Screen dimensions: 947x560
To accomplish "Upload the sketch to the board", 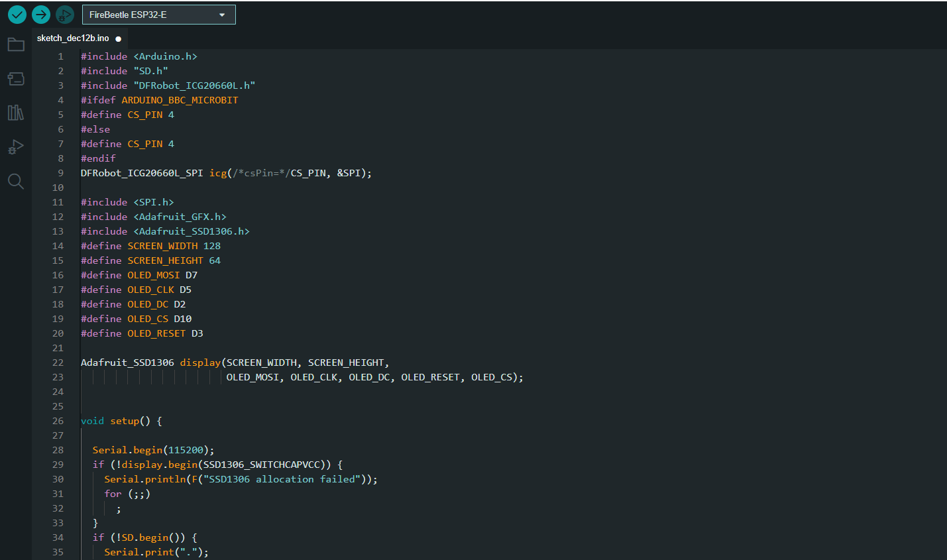I will click(40, 14).
